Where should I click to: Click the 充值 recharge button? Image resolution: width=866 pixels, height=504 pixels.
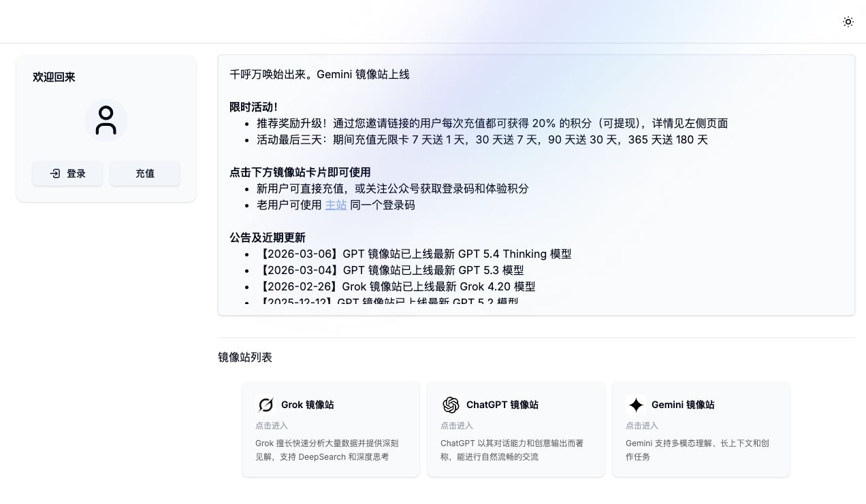pyautogui.click(x=145, y=173)
